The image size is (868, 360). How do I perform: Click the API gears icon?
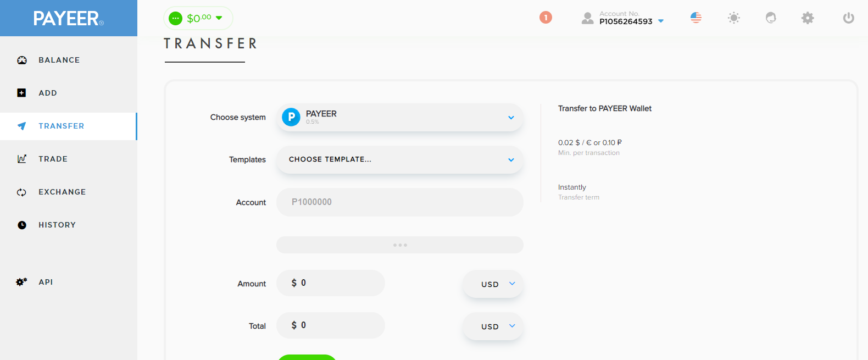pyautogui.click(x=21, y=282)
